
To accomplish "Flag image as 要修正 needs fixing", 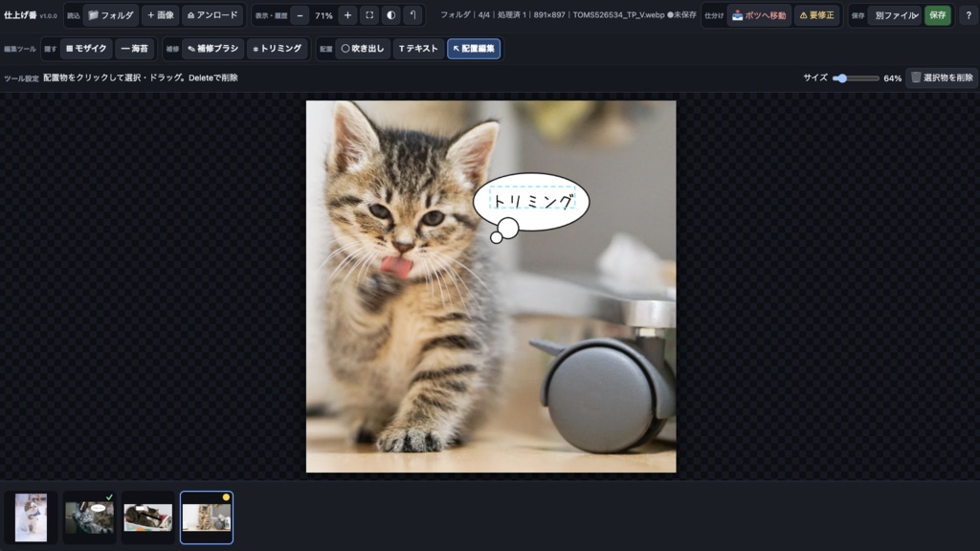I will point(817,15).
